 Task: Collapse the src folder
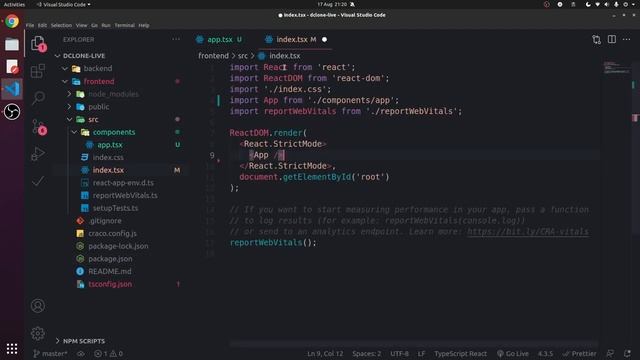(x=93, y=119)
